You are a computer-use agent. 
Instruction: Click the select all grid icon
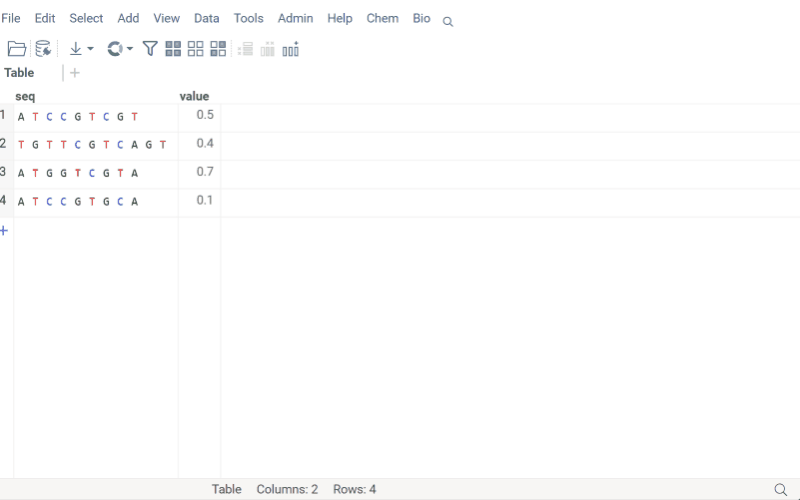pos(173,48)
